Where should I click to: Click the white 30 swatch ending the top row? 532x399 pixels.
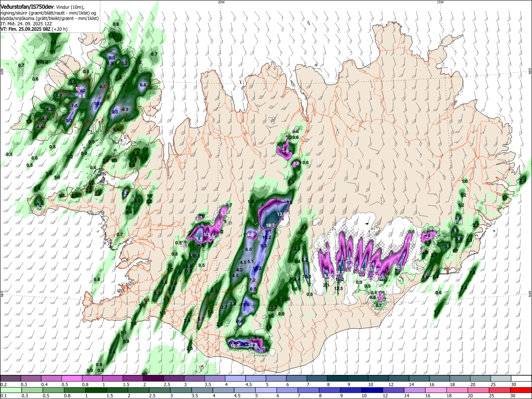pos(521,379)
